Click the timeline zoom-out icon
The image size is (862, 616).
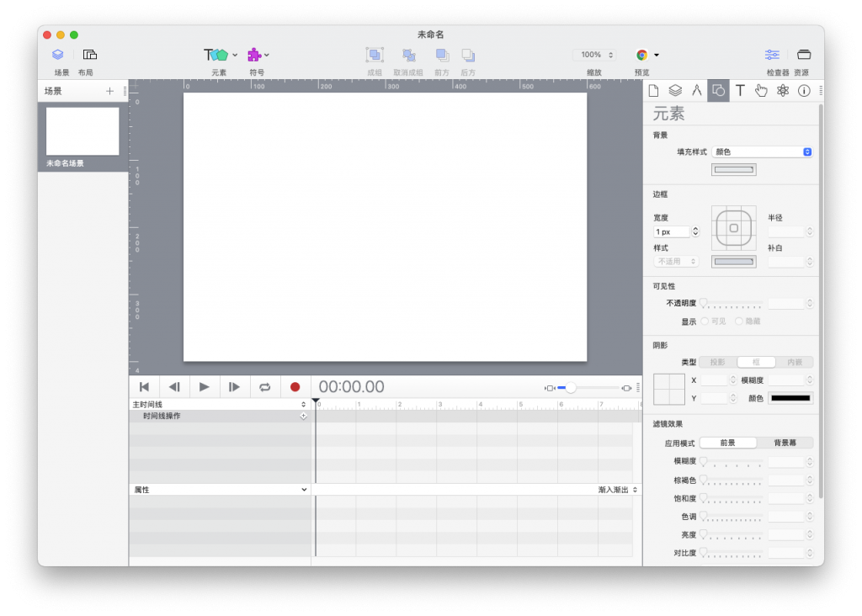click(549, 388)
